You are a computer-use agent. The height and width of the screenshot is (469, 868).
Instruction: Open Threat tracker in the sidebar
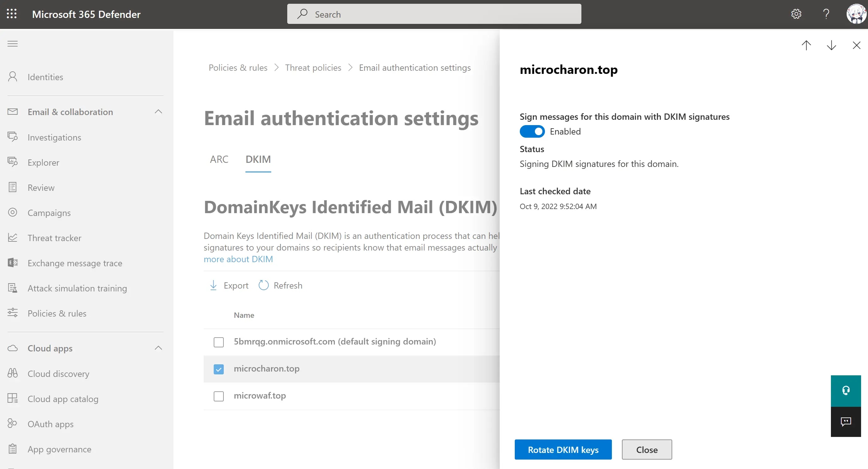pos(54,238)
